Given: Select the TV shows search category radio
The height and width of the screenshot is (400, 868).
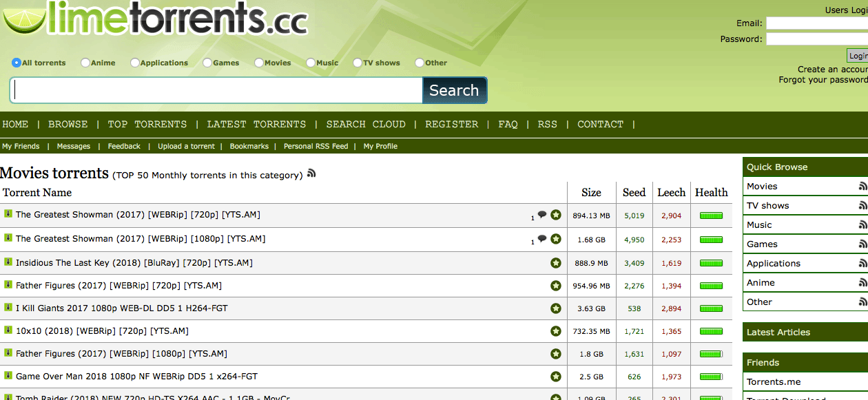Looking at the screenshot, I should pos(358,63).
